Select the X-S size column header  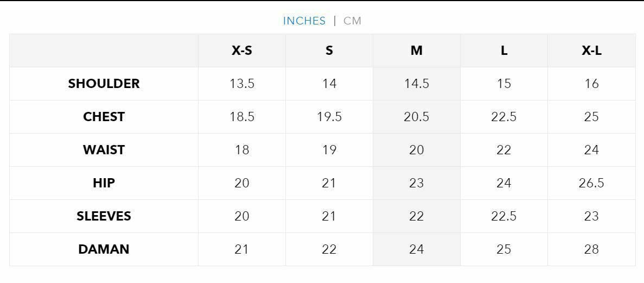(242, 51)
